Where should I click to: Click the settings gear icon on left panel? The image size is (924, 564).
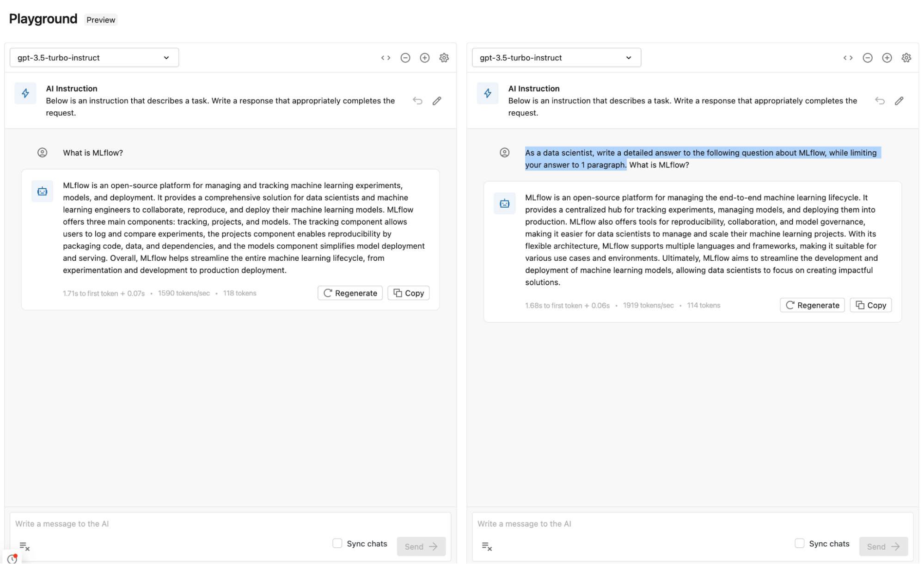[x=444, y=57]
